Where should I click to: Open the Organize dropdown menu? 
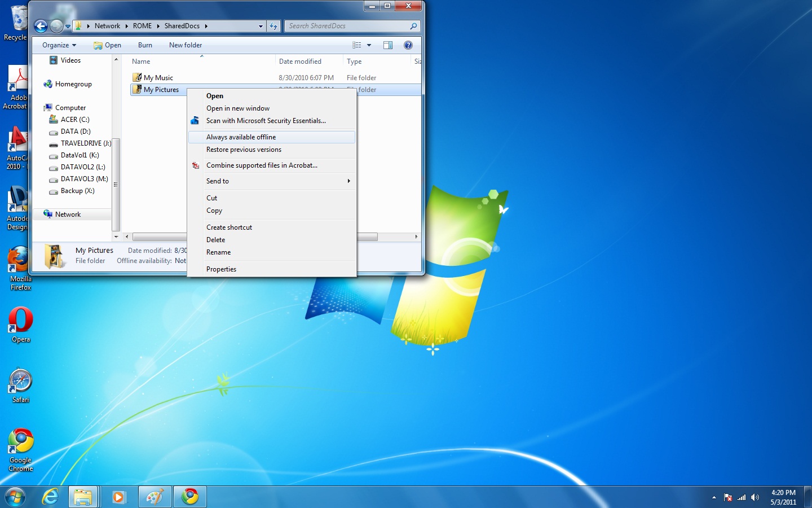pos(59,45)
